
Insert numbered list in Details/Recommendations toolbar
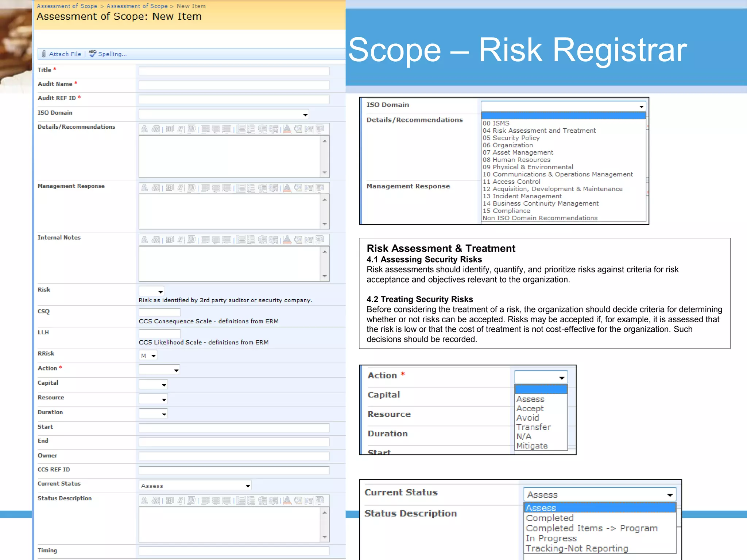coord(241,129)
